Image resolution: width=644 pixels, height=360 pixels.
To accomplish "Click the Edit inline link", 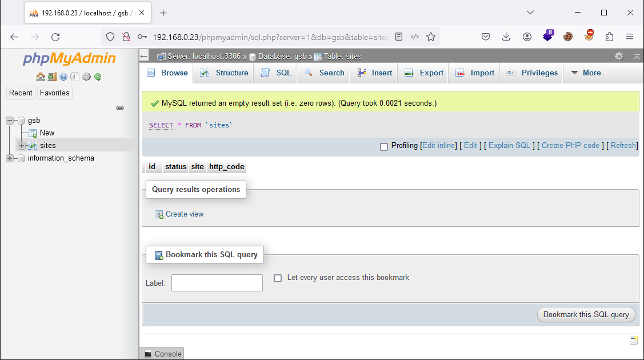I will (439, 145).
